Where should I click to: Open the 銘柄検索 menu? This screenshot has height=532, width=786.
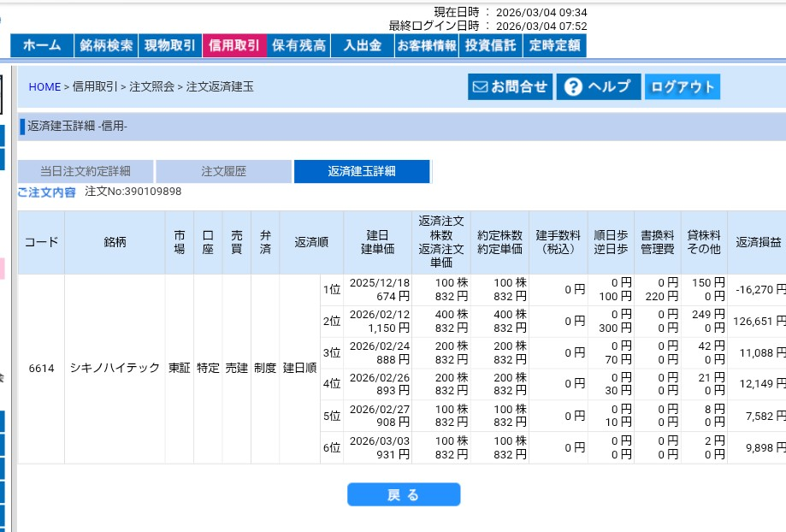[x=107, y=47]
